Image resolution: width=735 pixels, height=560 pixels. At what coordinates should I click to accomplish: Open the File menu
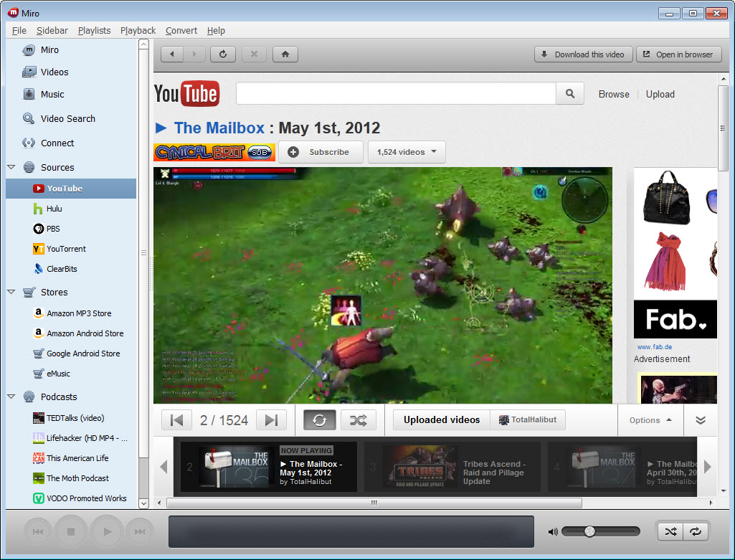(19, 30)
